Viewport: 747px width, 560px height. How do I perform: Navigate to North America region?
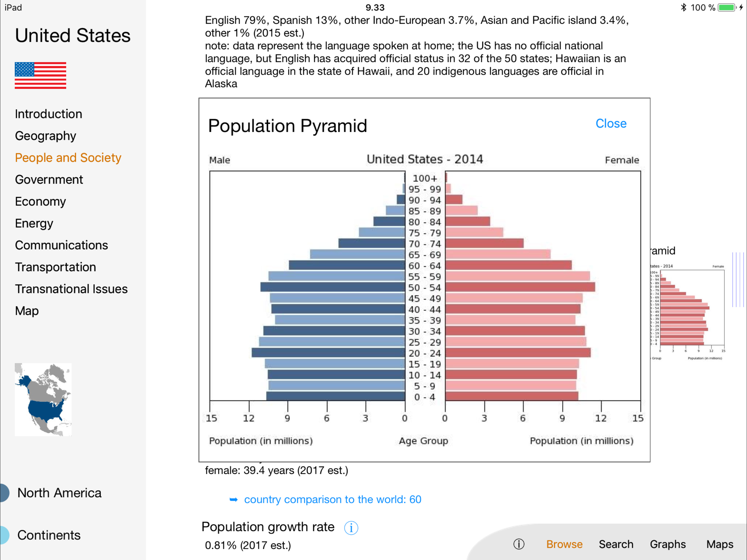(x=59, y=493)
